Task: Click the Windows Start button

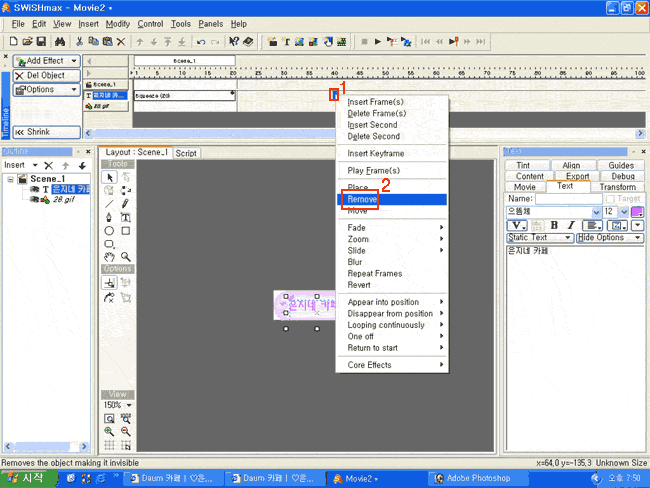Action: (28, 478)
